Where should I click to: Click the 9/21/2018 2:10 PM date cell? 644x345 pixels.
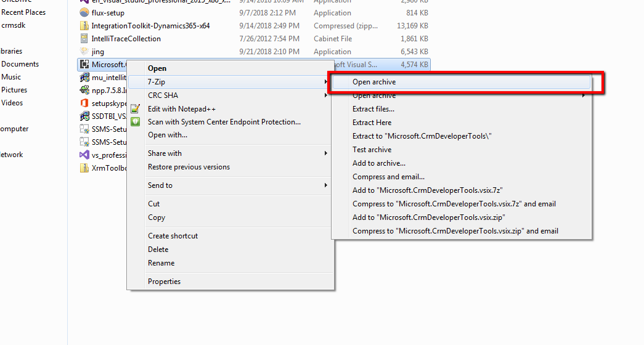pyautogui.click(x=269, y=52)
